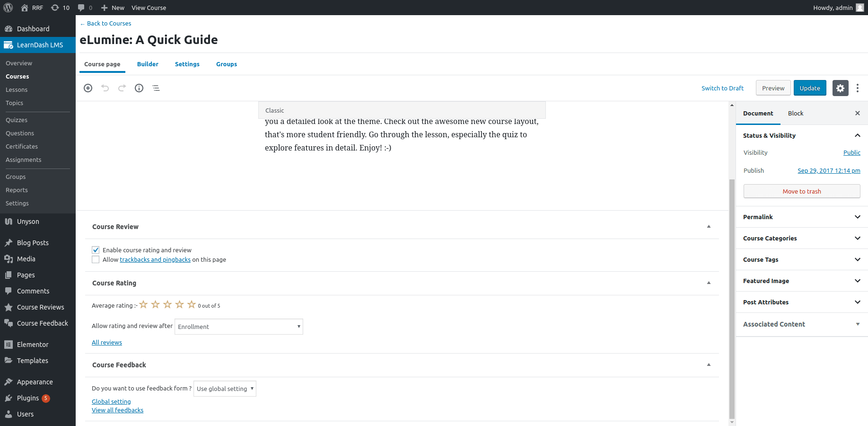Open the All reviews link
This screenshot has width=868, height=426.
coord(107,343)
